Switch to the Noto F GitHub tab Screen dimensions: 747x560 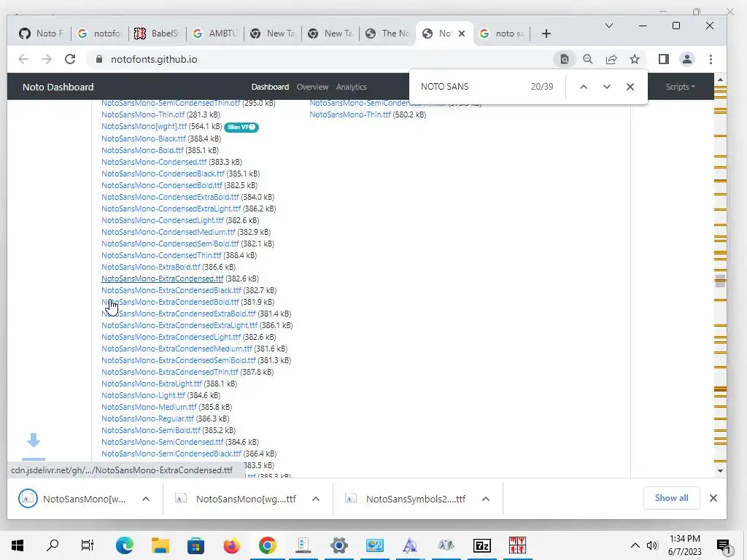[42, 34]
